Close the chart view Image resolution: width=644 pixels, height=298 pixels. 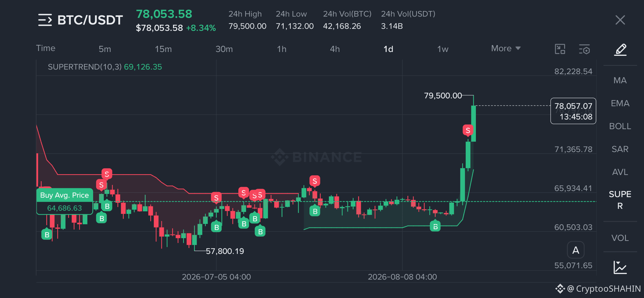(x=620, y=20)
